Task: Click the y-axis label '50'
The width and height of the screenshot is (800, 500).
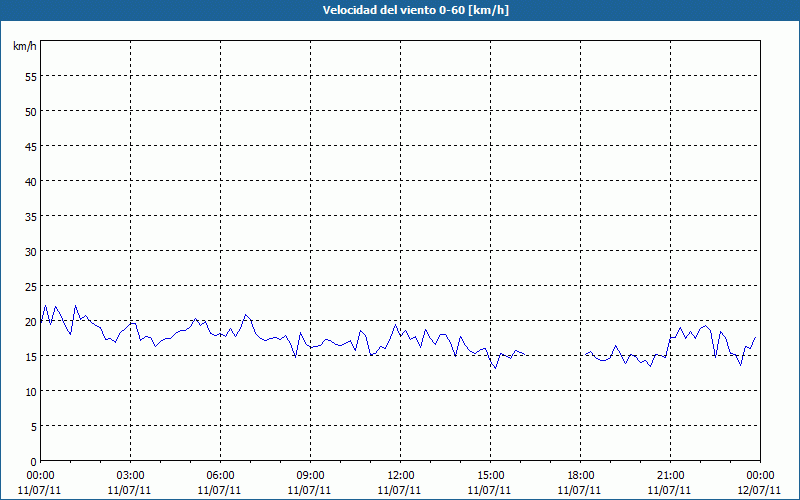Action: [x=31, y=111]
